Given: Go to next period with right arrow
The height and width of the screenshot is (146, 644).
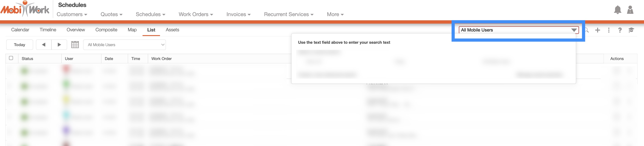Looking at the screenshot, I should pyautogui.click(x=59, y=45).
